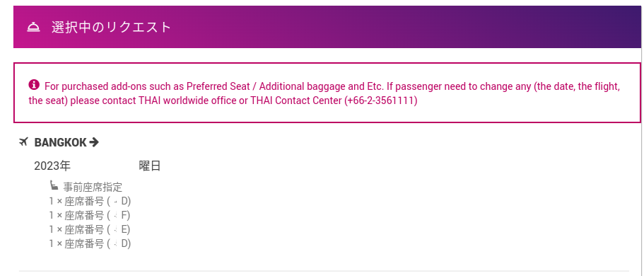This screenshot has width=644, height=276.
Task: Open the 事前座席指定 section label
Action: tap(93, 187)
